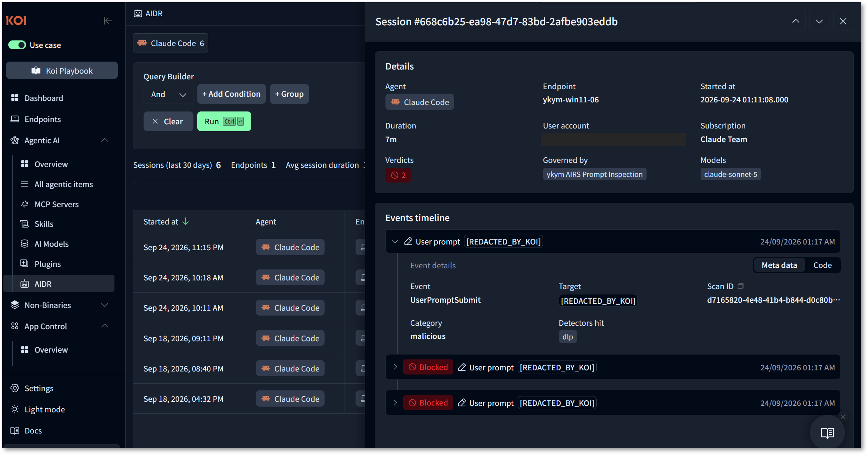Screen dimensions: 868x455
Task: Switch to Code tab
Action: (822, 265)
